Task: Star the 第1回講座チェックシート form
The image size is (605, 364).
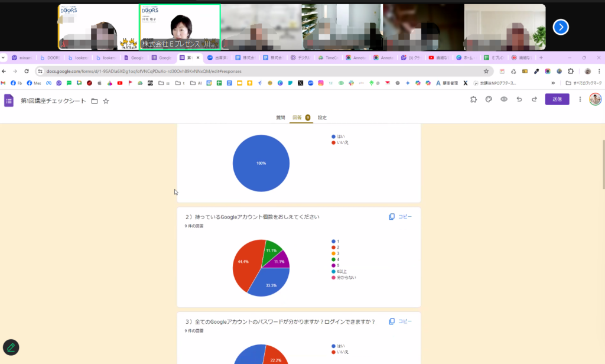Action: click(x=106, y=101)
